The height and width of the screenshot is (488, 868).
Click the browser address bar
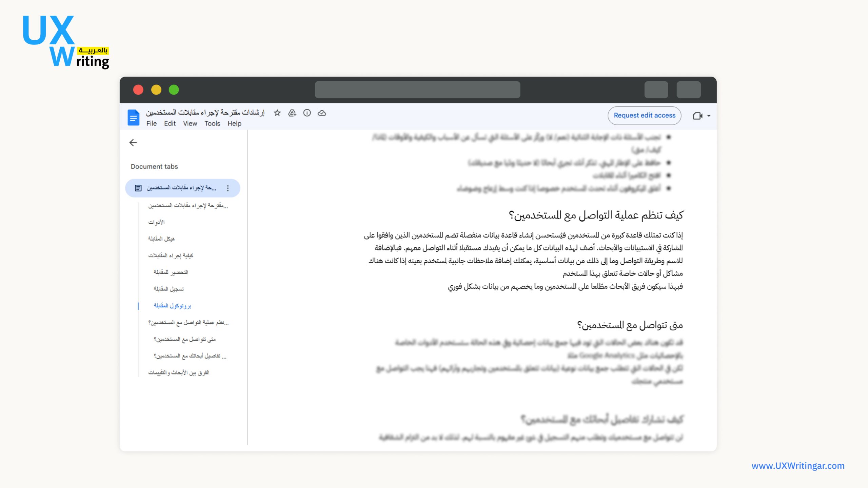point(417,90)
